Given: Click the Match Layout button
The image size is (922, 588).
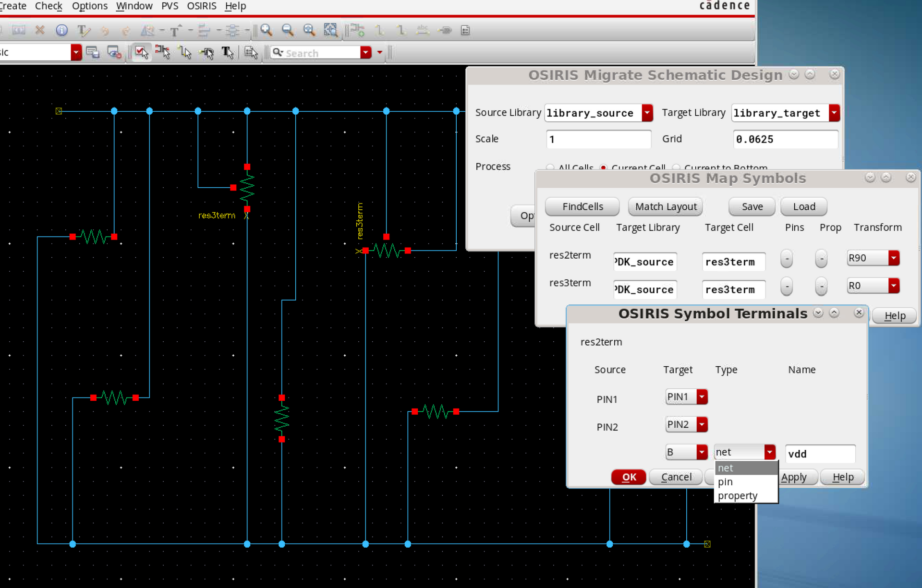Looking at the screenshot, I should tap(666, 207).
